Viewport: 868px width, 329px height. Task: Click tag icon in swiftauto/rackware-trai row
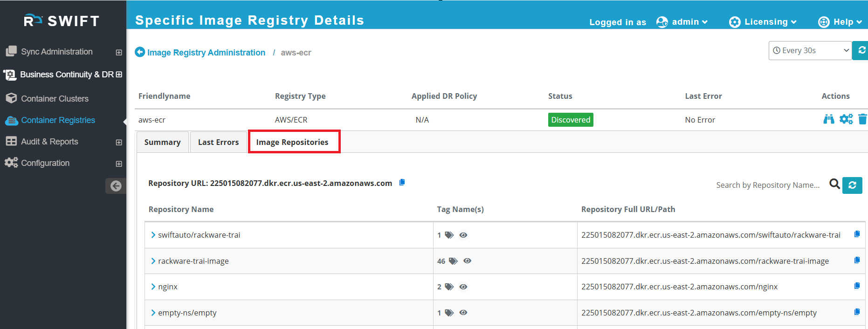coord(449,235)
